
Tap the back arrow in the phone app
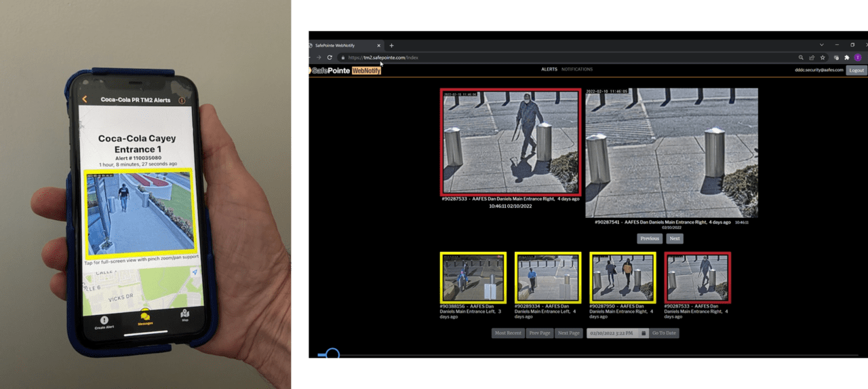click(85, 99)
